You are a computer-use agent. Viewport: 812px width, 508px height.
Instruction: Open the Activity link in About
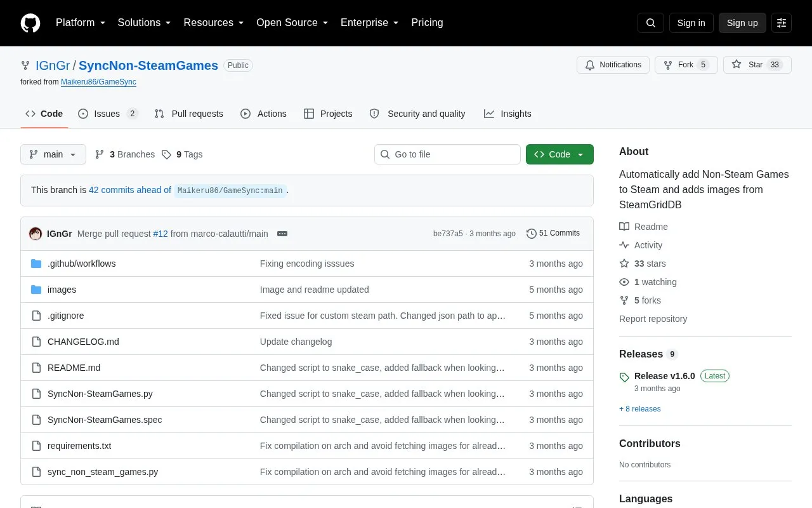641,245
